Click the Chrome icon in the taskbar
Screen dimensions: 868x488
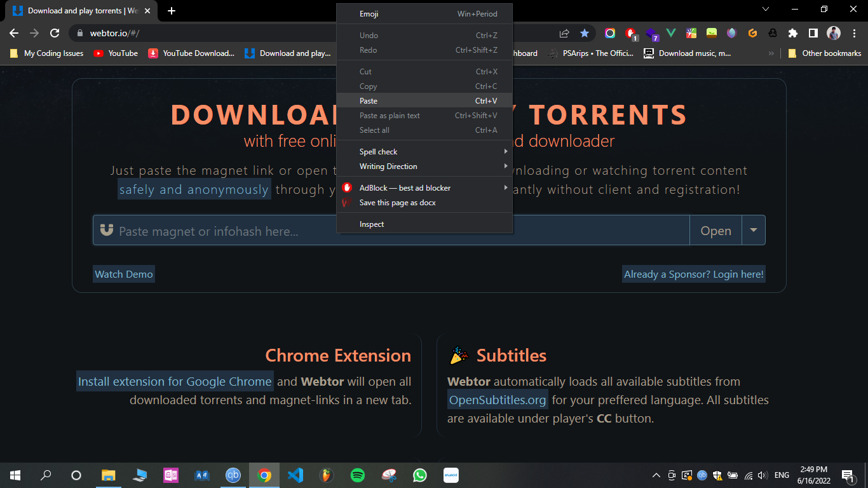pos(264,475)
